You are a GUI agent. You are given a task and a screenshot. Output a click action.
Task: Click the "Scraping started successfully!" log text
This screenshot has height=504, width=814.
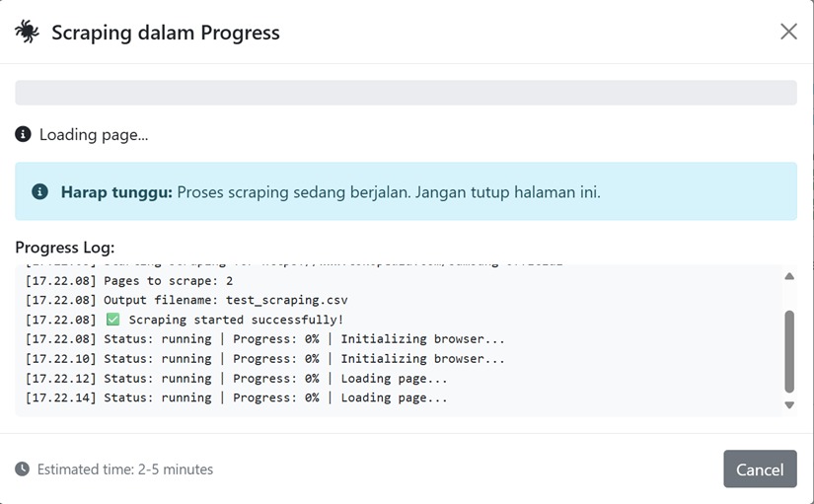pyautogui.click(x=236, y=320)
